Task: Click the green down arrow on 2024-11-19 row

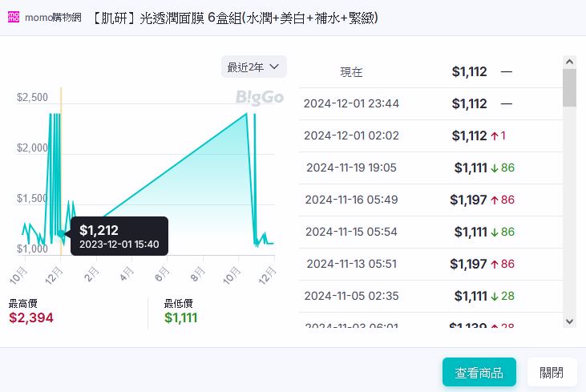Action: click(494, 168)
